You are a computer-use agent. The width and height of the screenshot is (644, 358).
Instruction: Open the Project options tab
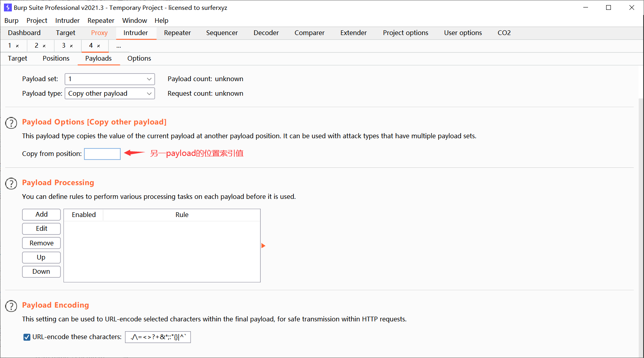click(x=405, y=33)
